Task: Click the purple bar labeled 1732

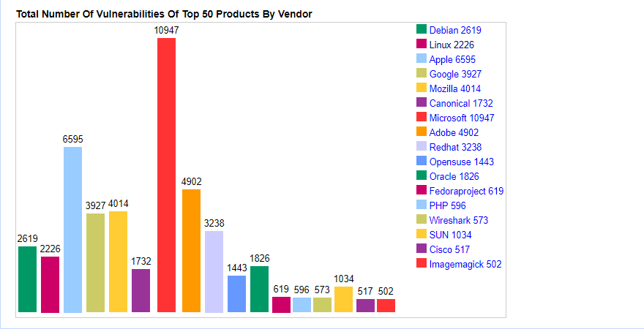Action: click(141, 290)
